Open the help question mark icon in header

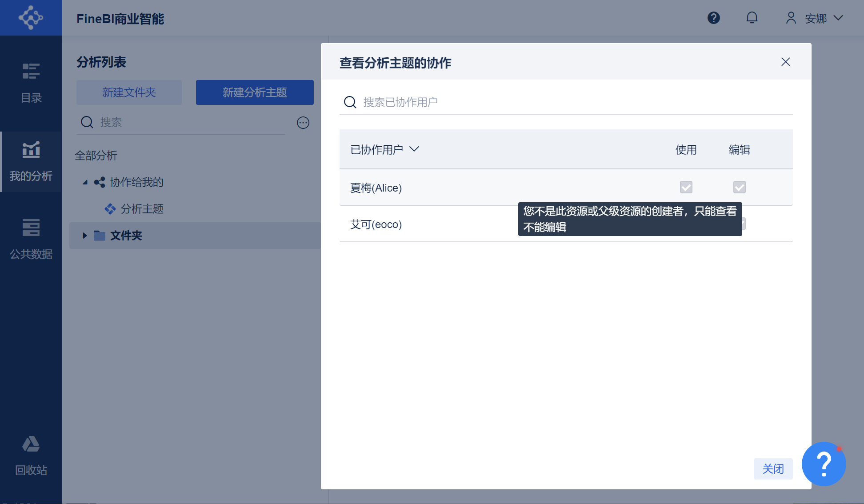click(x=713, y=18)
